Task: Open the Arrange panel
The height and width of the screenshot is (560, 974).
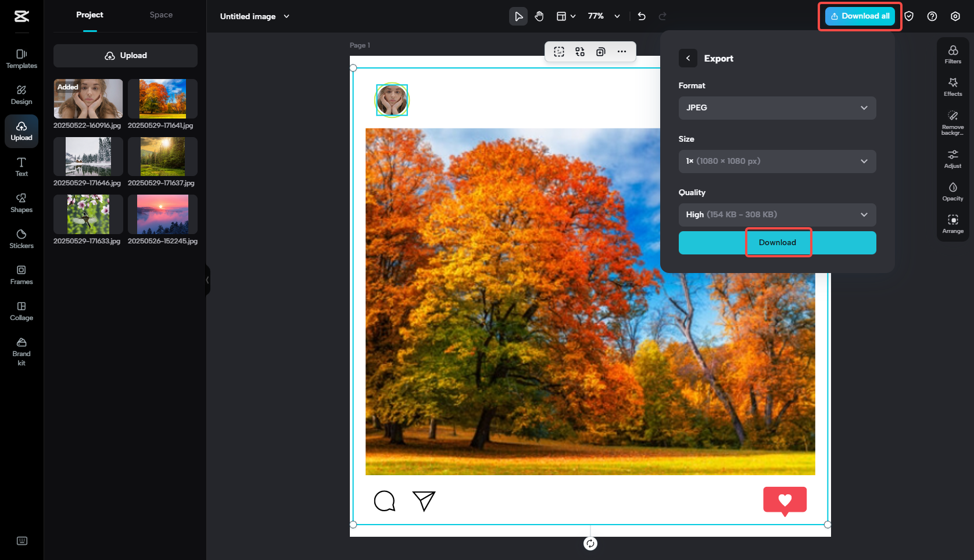Action: pyautogui.click(x=952, y=224)
